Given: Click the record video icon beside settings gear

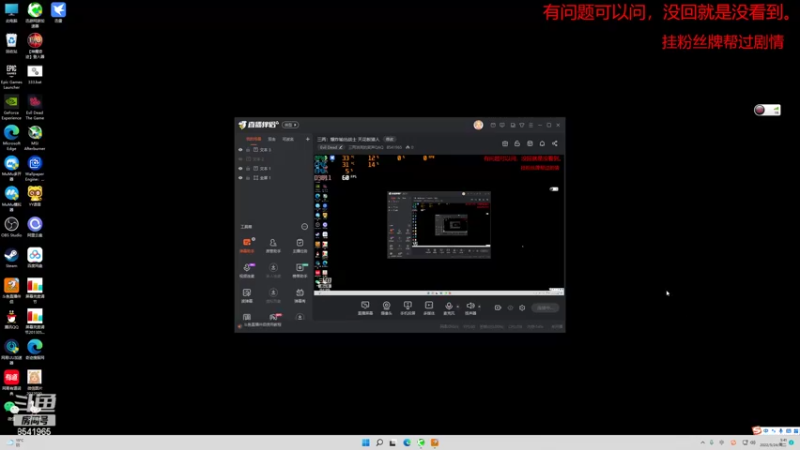Looking at the screenshot, I should (497, 308).
